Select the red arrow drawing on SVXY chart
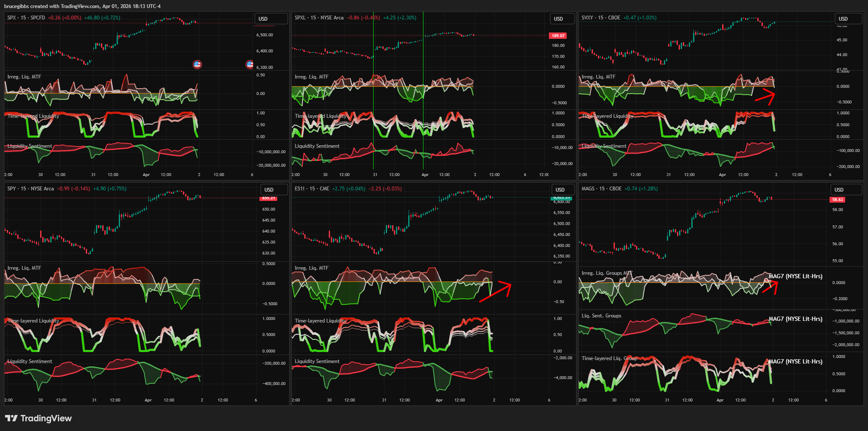Viewport: 868px width, 431px height. (766, 97)
